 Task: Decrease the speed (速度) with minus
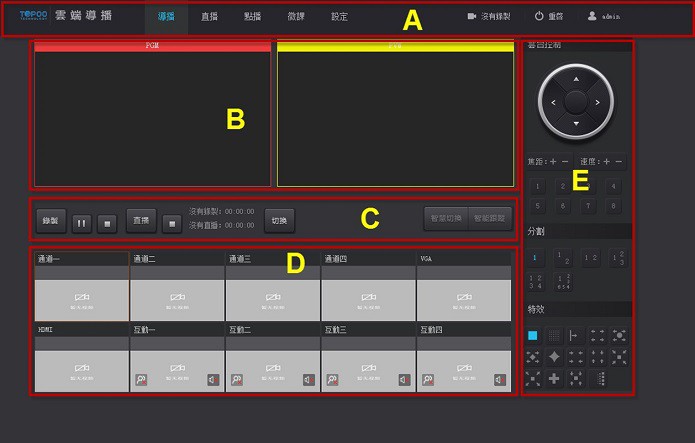pos(618,161)
